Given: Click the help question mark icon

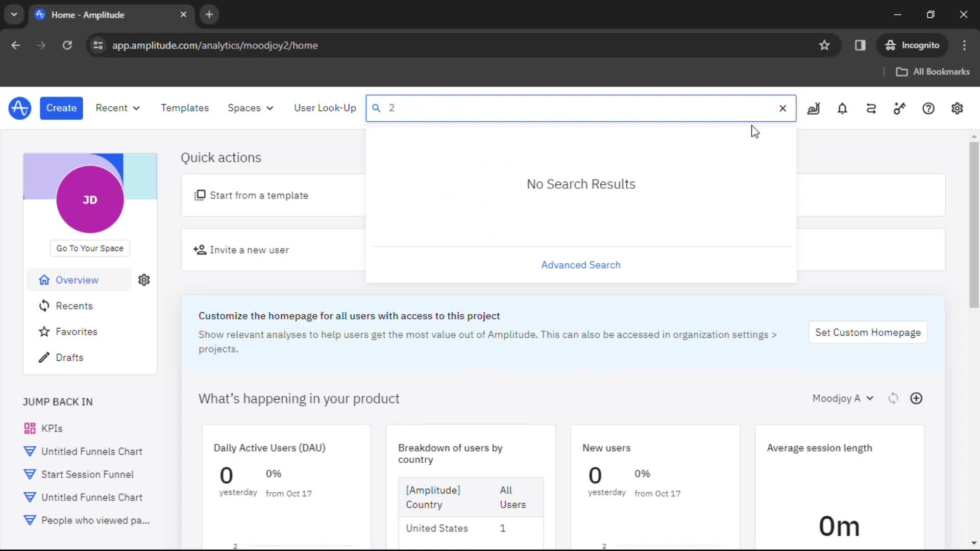Looking at the screenshot, I should 929,108.
